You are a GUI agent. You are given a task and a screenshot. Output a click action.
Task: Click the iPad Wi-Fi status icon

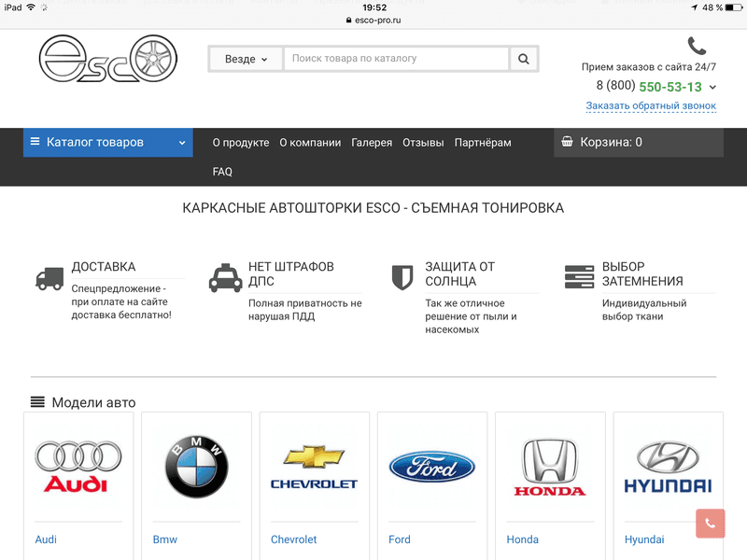pos(31,7)
